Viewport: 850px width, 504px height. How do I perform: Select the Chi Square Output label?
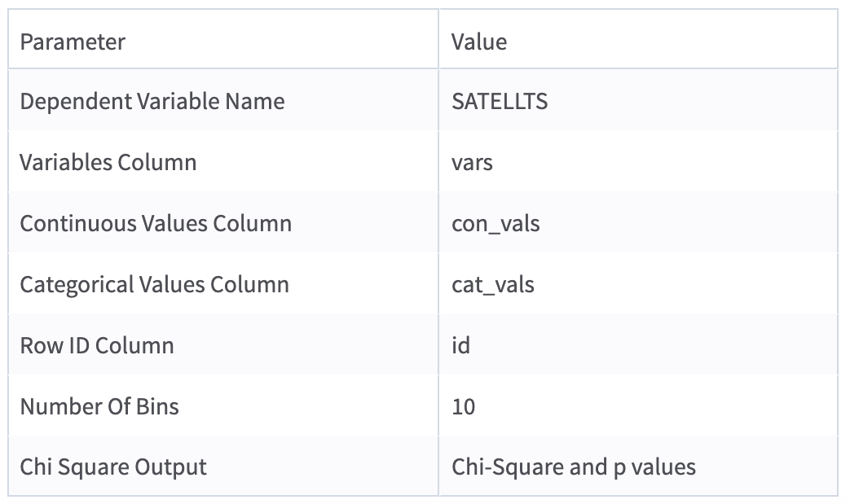(113, 467)
